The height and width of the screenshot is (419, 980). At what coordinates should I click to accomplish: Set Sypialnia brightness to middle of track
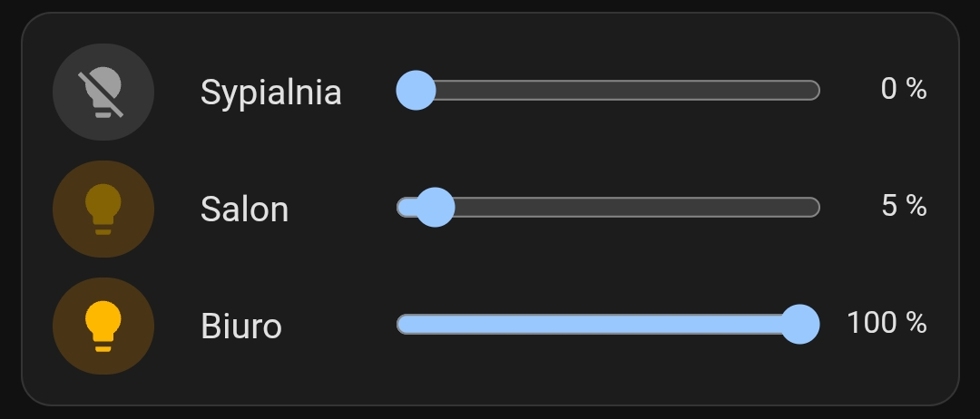608,91
